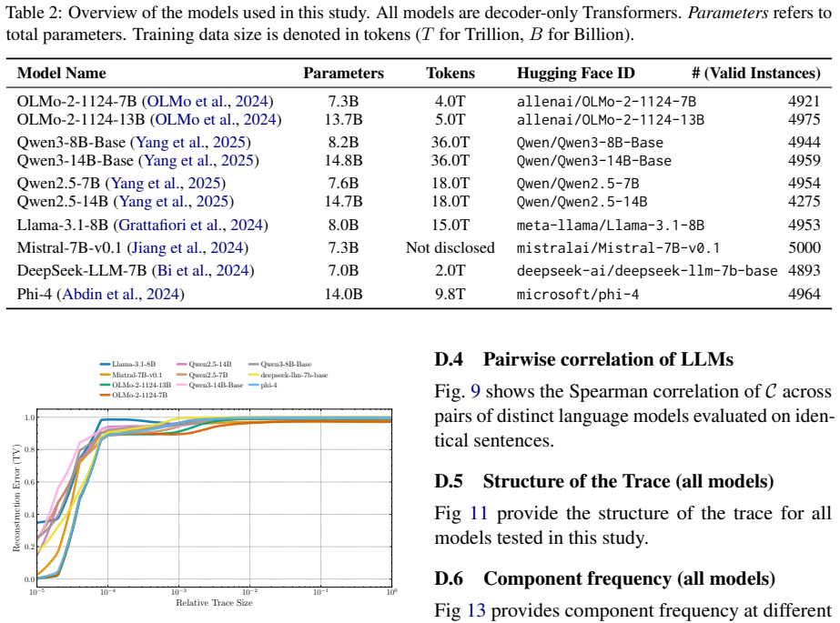Open the Yang et al., 2025 reference for Qwen2.5-7B
Viewport: 840px width, 623px height.
(x=166, y=183)
